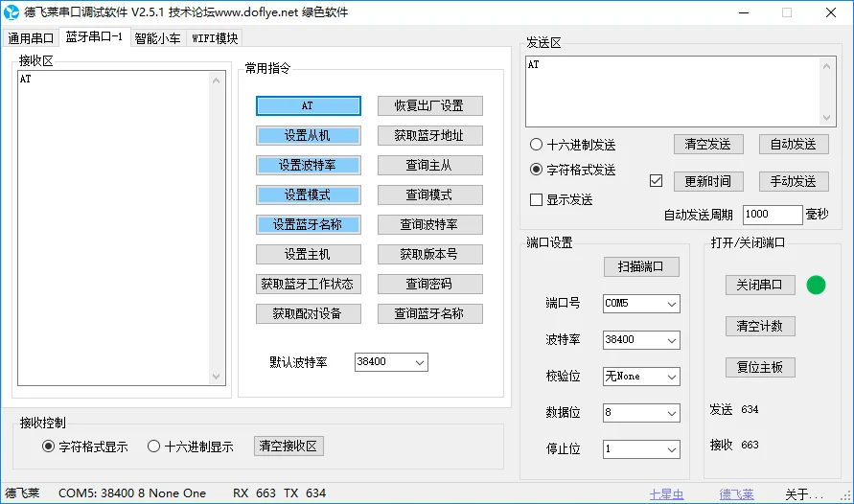Image resolution: width=854 pixels, height=504 pixels.
Task: Click the 更新时间 button
Action: click(x=708, y=181)
